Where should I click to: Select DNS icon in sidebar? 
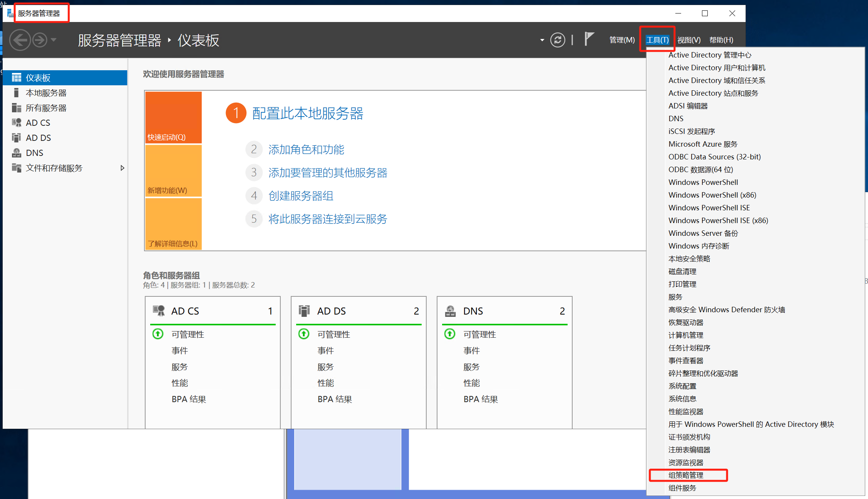click(x=17, y=153)
